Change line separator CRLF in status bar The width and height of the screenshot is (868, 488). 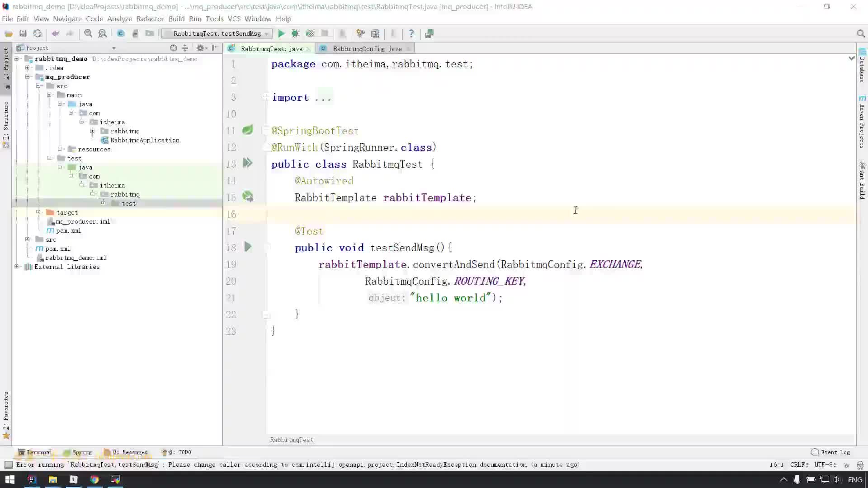pyautogui.click(x=799, y=465)
